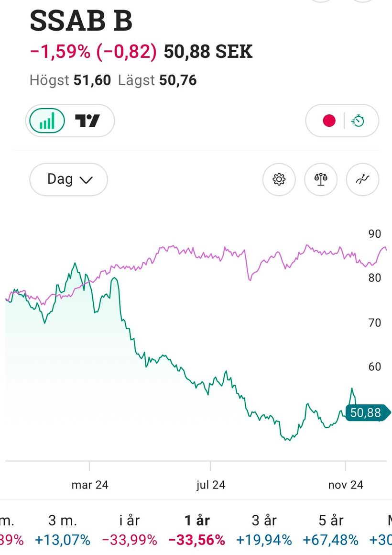Expand the Dag dropdown chevron arrow
Screen dimensions: 392x555
(x=86, y=180)
